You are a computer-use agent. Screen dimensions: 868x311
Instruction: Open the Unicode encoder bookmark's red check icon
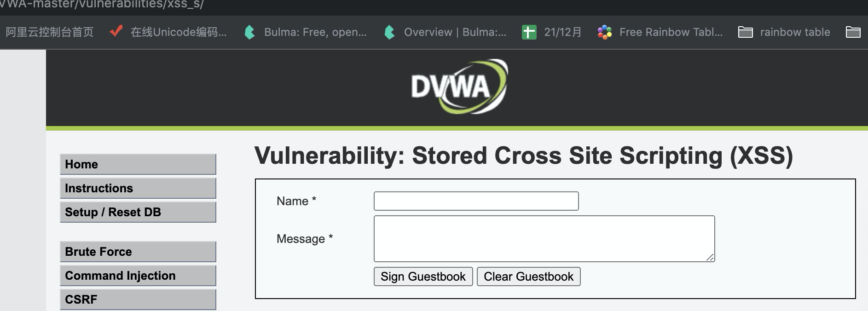116,32
